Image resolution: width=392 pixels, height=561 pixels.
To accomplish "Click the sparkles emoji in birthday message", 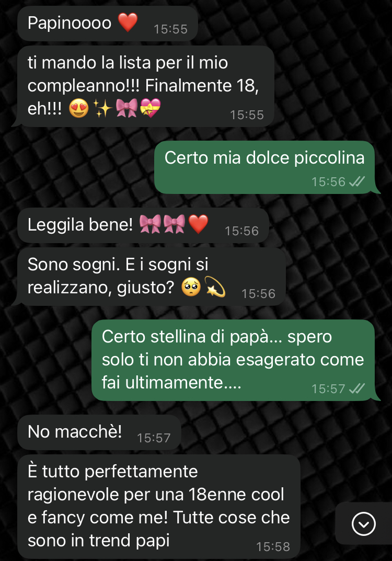I will point(102,108).
